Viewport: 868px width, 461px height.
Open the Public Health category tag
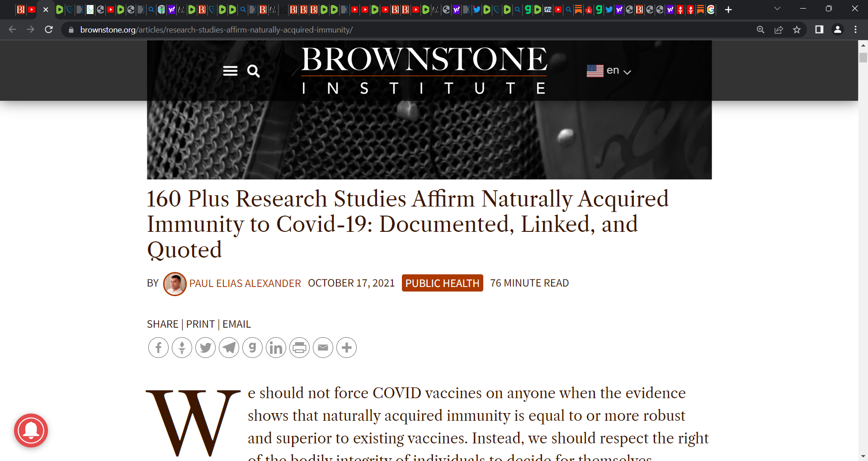tap(442, 283)
